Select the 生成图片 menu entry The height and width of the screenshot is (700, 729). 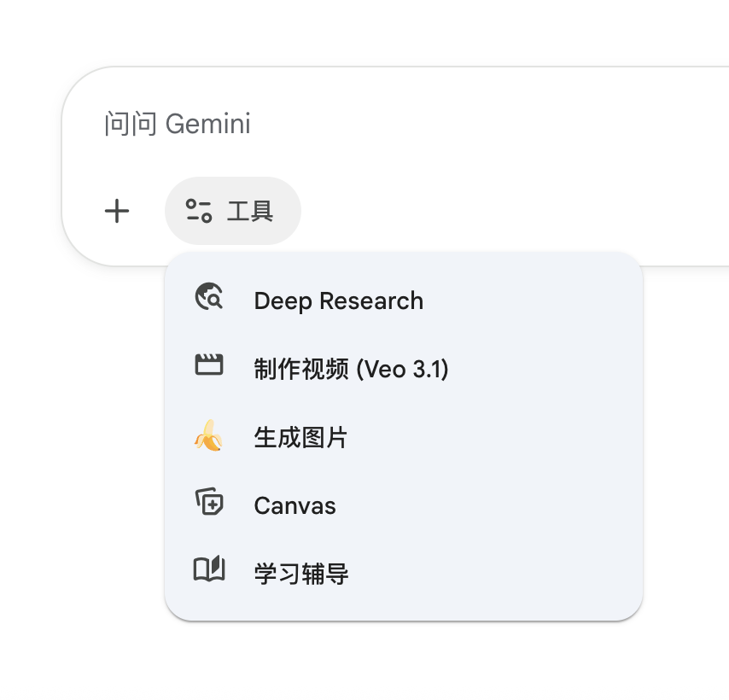pos(300,438)
